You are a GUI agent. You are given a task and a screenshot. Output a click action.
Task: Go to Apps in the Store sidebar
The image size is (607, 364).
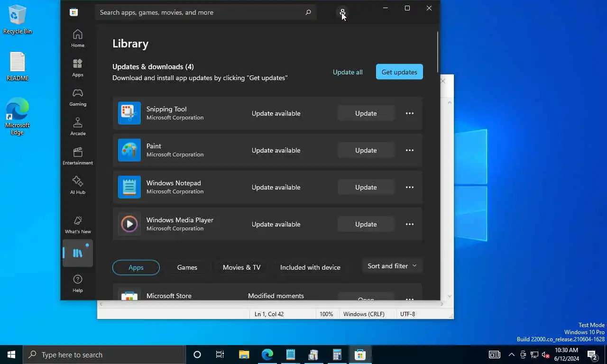click(78, 68)
